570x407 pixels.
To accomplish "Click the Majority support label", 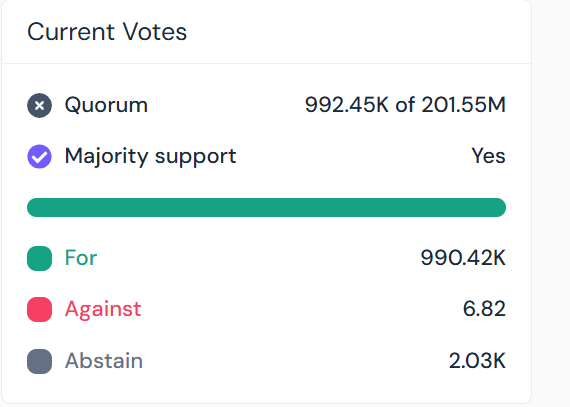I will [150, 157].
